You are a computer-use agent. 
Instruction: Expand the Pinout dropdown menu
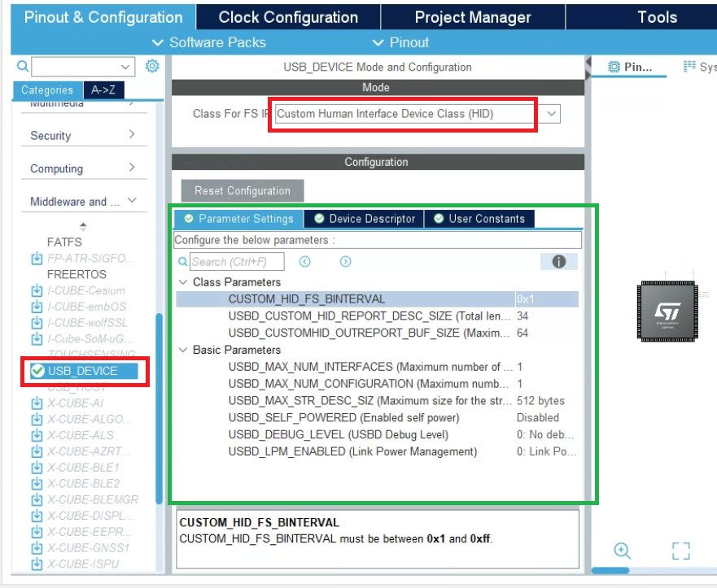[x=400, y=42]
